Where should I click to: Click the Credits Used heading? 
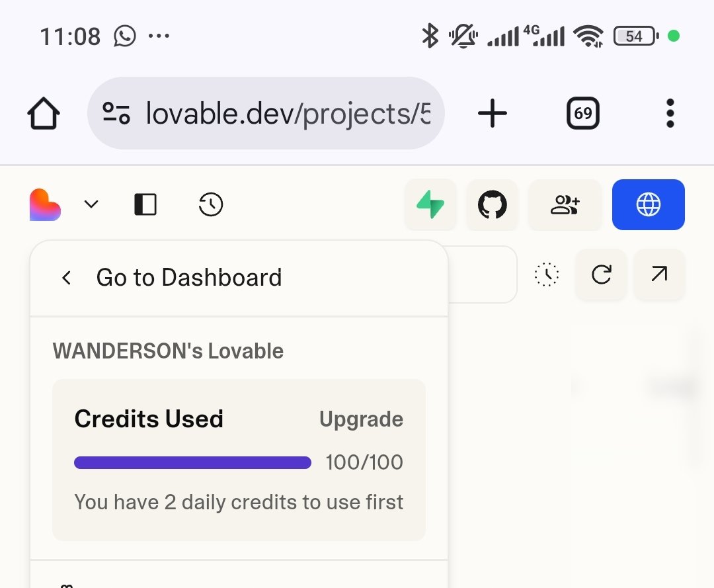tap(149, 419)
